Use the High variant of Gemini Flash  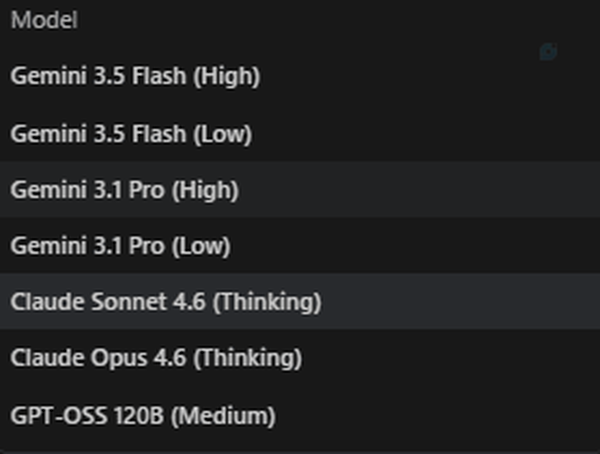(x=300, y=76)
